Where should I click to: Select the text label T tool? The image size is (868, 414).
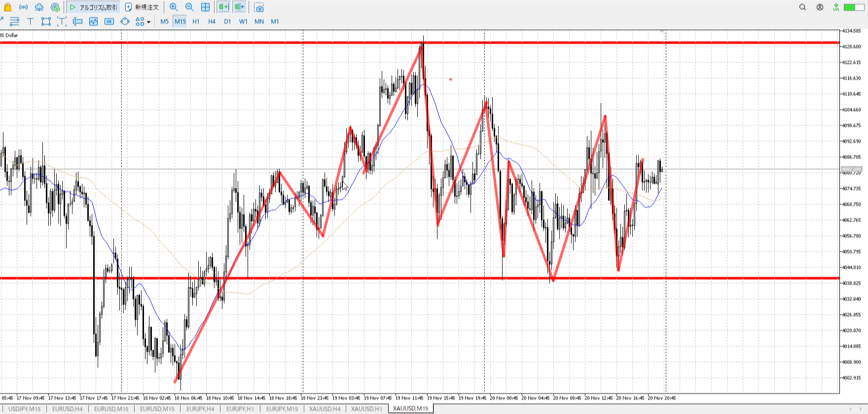30,21
